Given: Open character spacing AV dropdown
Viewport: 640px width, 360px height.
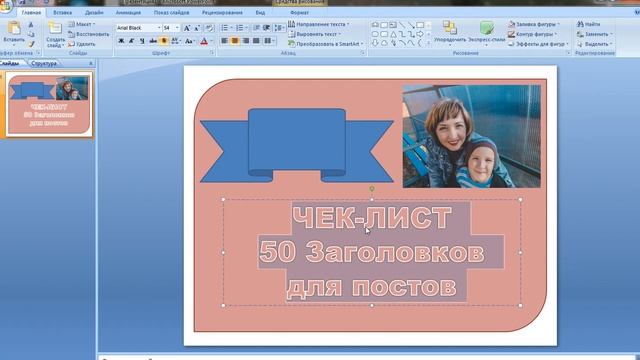Looking at the screenshot, I should click(x=176, y=41).
